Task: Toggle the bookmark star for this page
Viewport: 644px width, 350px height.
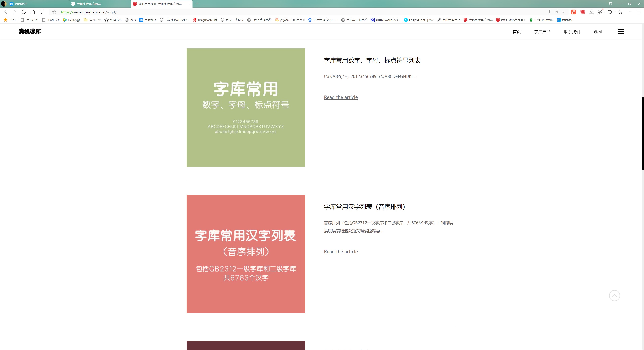Action: pyautogui.click(x=54, y=12)
